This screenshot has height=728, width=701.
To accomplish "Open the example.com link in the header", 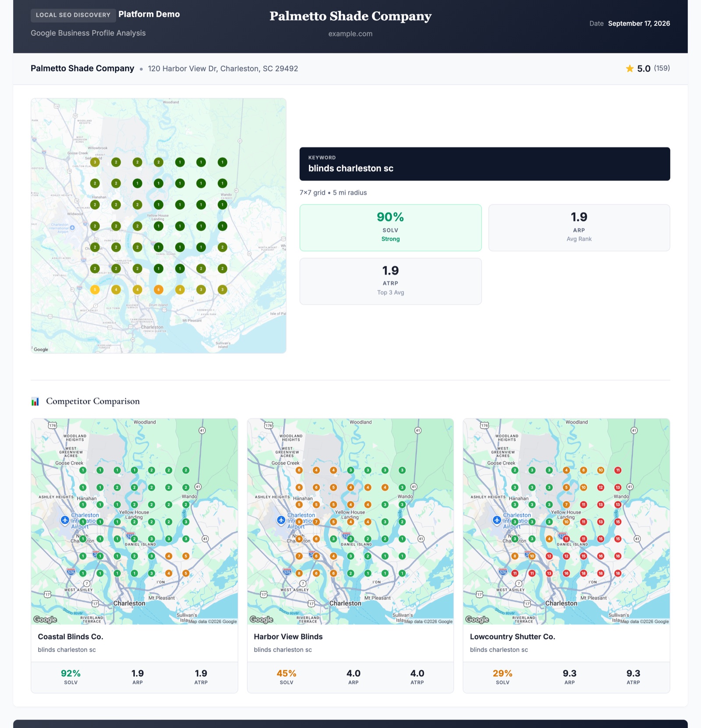I will click(x=350, y=34).
